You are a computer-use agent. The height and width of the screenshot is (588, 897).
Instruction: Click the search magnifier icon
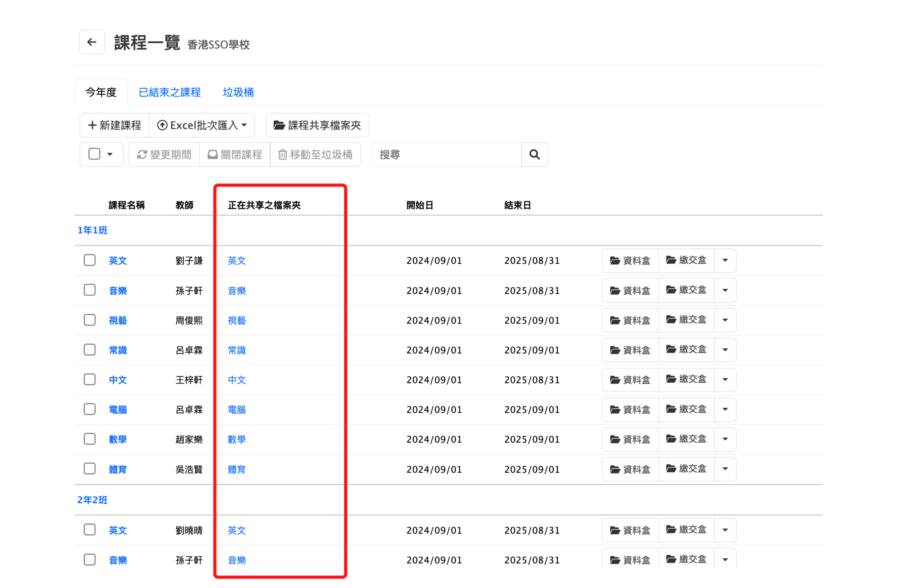click(x=534, y=154)
